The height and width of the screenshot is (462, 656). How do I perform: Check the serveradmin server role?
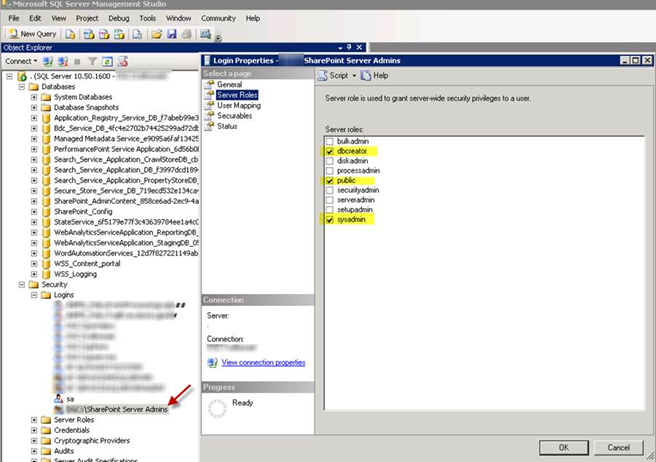point(330,200)
